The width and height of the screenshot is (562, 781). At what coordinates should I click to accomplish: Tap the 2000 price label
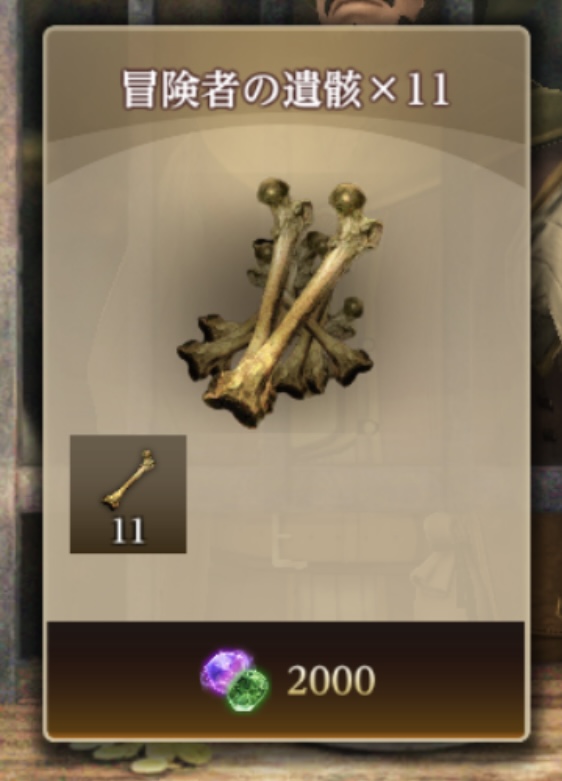point(331,680)
